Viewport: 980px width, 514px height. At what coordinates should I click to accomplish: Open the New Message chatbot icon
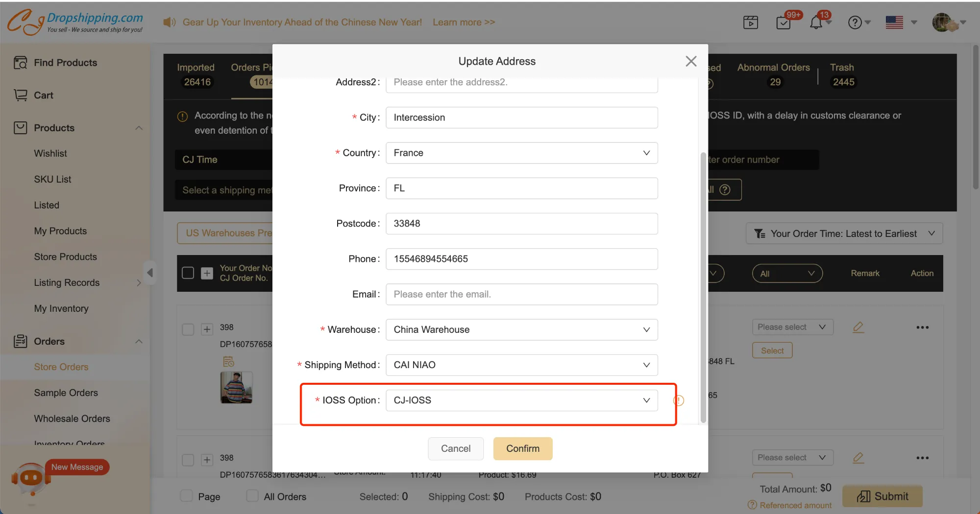pos(31,478)
